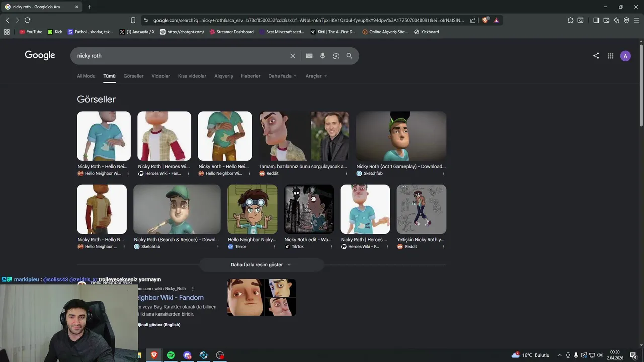Expand the Daha fazla dropdown
The height and width of the screenshot is (362, 644).
(282, 76)
